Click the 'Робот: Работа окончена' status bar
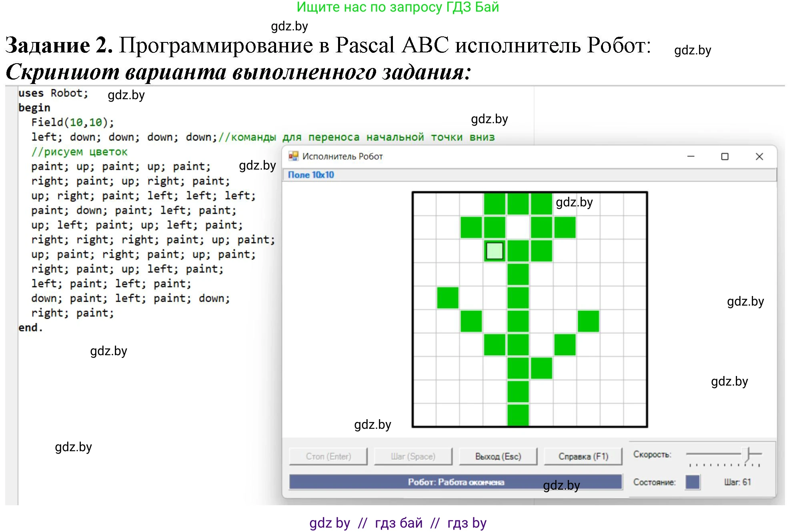 455,482
